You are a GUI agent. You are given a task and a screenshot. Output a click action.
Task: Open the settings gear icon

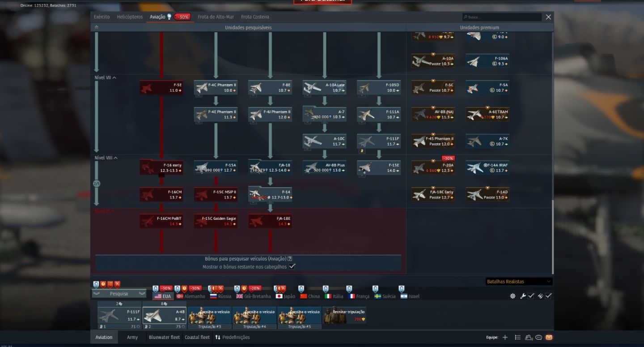point(513,296)
